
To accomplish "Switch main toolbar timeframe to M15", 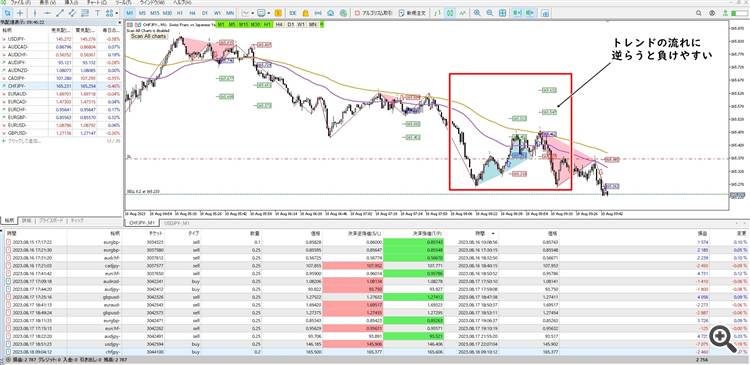I will [155, 13].
